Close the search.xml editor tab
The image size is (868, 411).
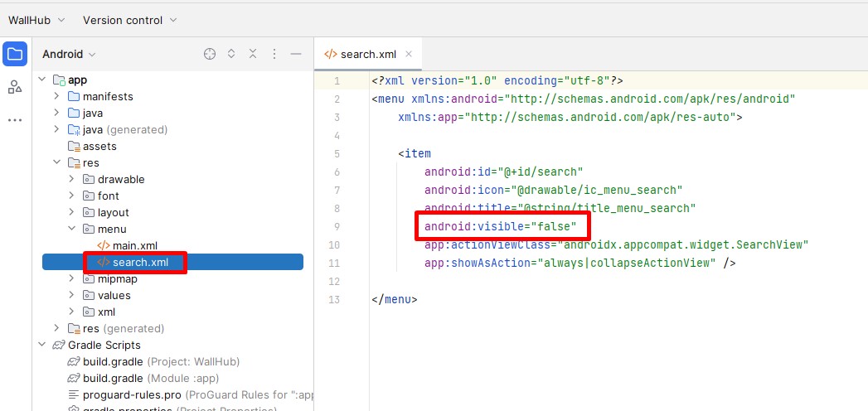click(x=409, y=54)
